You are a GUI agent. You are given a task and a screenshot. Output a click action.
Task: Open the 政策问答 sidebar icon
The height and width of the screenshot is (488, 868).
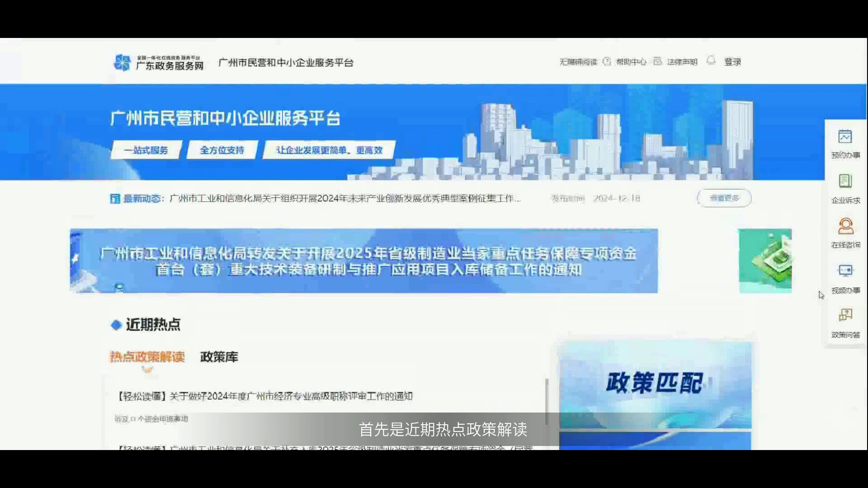coord(845,315)
